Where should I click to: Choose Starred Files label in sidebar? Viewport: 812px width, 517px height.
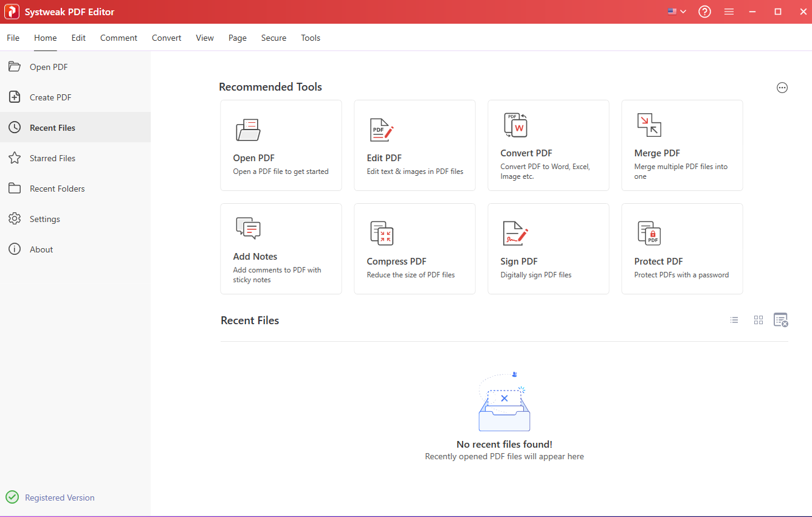[x=52, y=158]
